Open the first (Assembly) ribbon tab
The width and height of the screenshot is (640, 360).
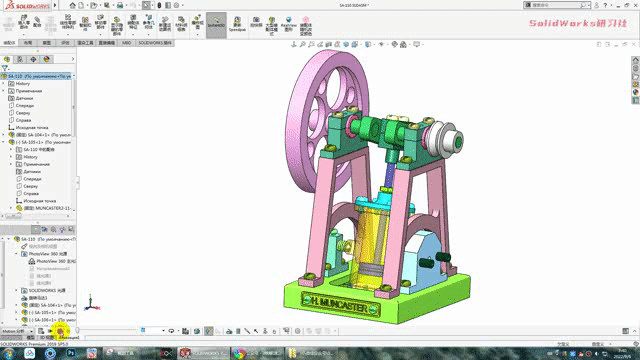9,43
